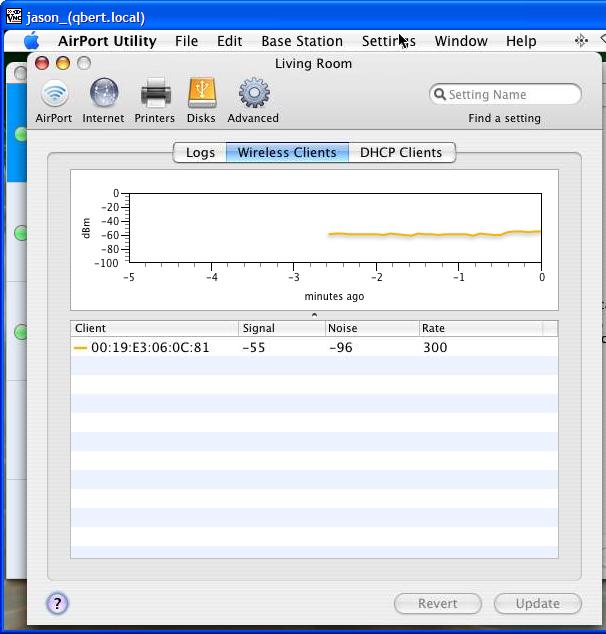Screen dimensions: 606x634
Task: Click the yellow signal line in graph
Action: (434, 234)
